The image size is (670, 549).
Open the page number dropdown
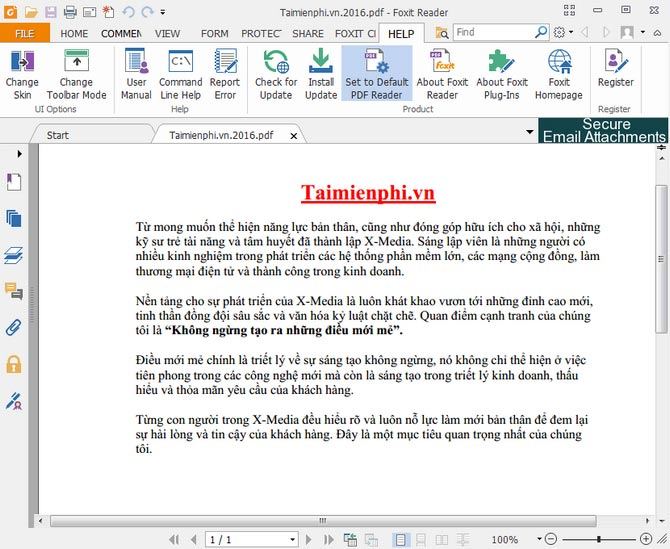(x=293, y=540)
